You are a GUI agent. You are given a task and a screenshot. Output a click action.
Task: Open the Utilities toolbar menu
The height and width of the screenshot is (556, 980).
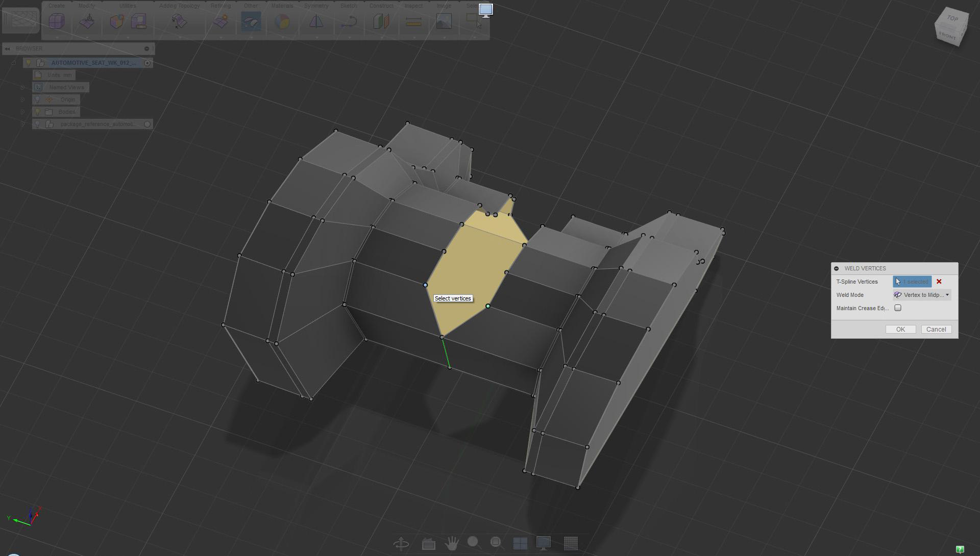tap(128, 6)
